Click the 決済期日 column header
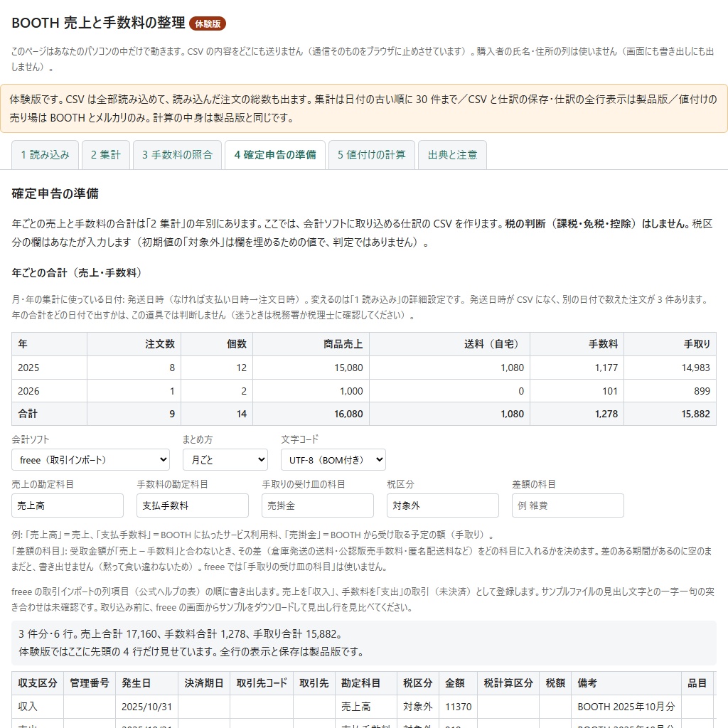 pyautogui.click(x=204, y=683)
